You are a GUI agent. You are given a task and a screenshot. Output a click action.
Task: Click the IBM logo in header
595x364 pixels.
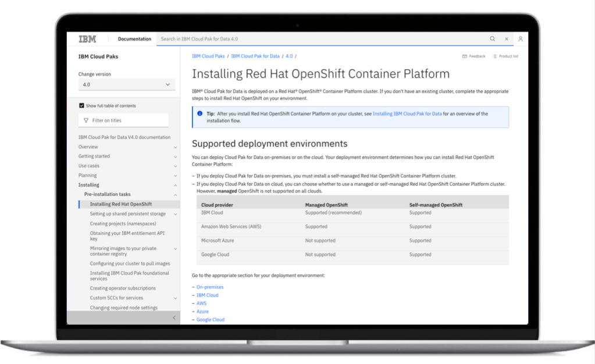pos(87,39)
